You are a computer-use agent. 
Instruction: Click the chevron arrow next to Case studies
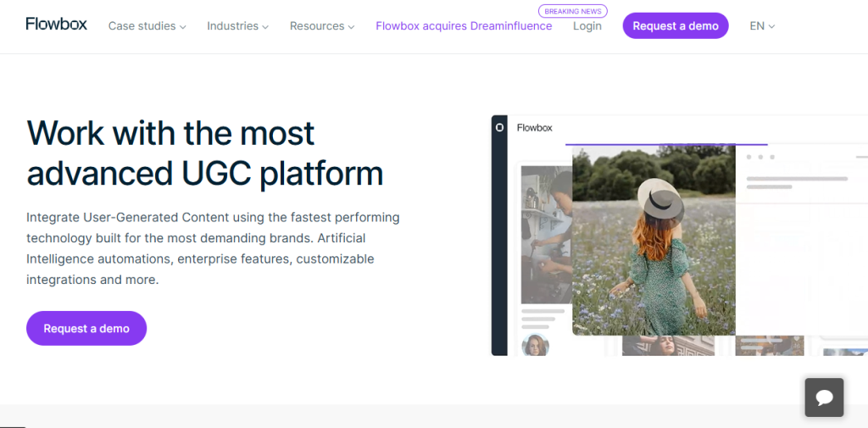tap(183, 27)
